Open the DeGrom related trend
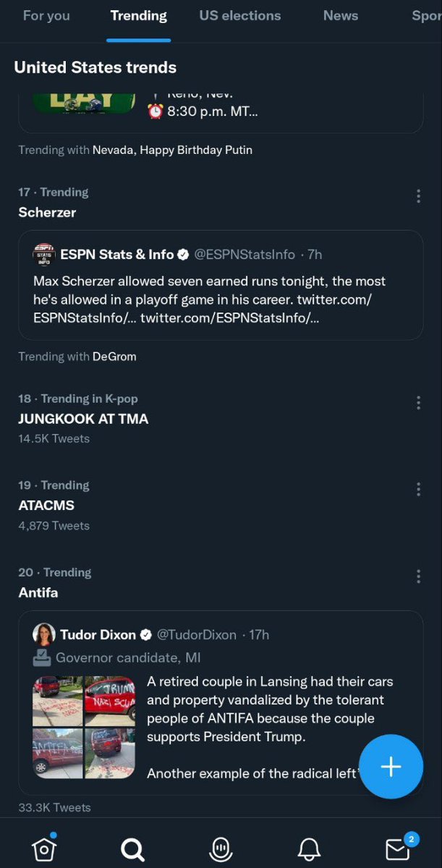 tap(114, 356)
